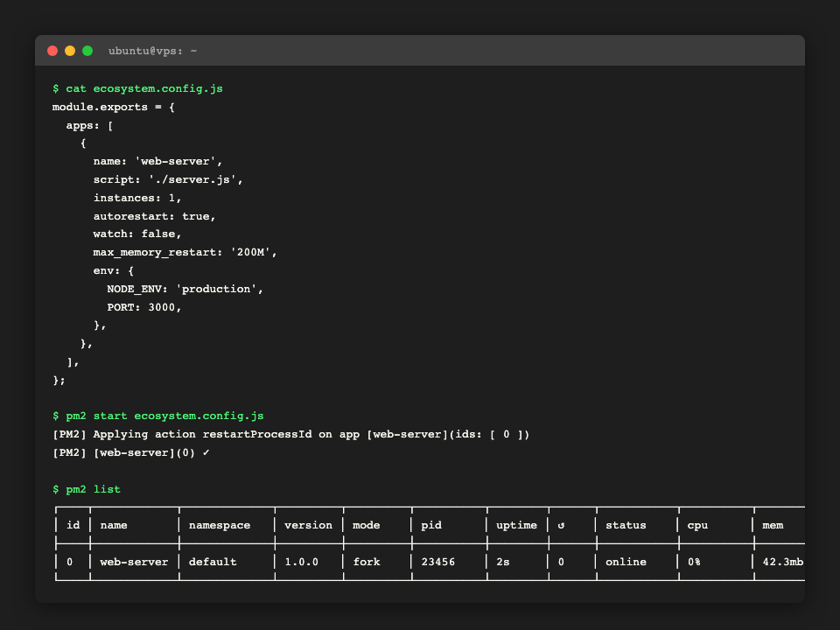Click the '2s' uptime cell
Screen dimensions: 840x630
(503, 562)
